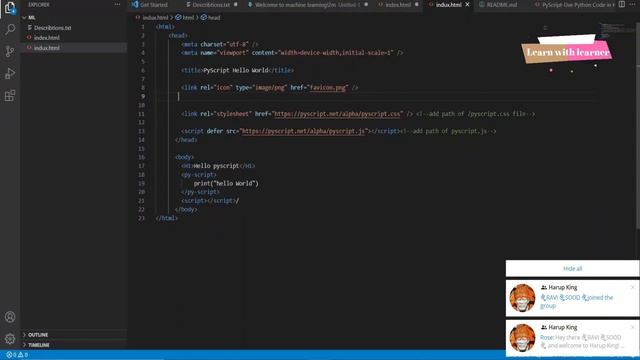The width and height of the screenshot is (640, 360).
Task: Open the Search view in activity bar
Action: (10, 29)
